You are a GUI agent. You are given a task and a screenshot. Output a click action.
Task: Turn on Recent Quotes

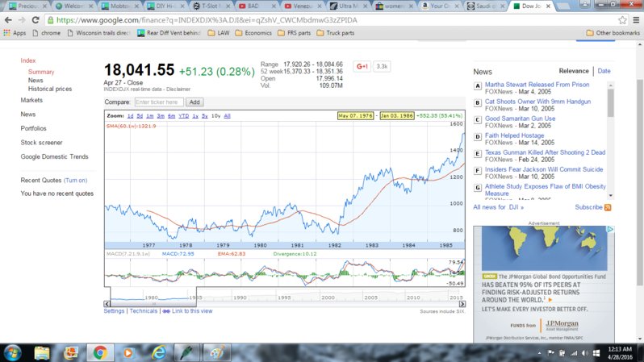pos(76,180)
